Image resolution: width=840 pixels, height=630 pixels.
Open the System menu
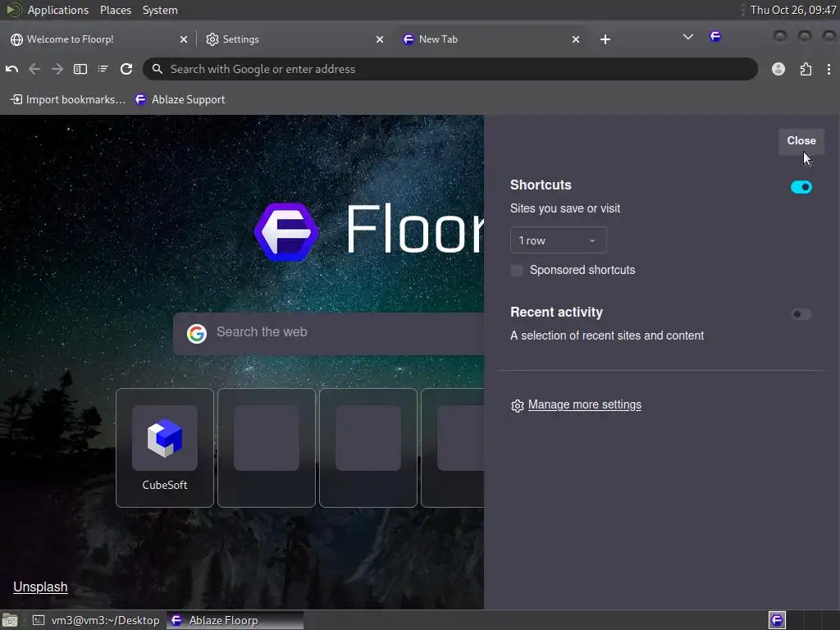click(x=160, y=10)
